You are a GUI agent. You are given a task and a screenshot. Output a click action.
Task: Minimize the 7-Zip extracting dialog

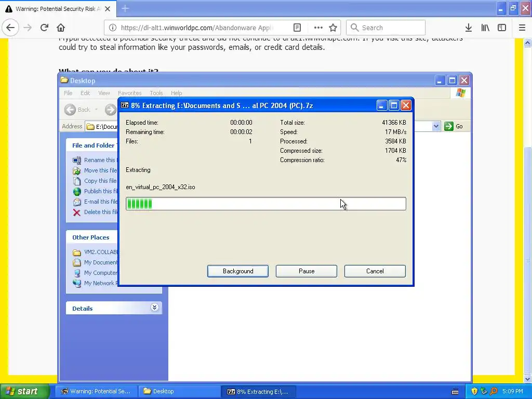coord(381,105)
